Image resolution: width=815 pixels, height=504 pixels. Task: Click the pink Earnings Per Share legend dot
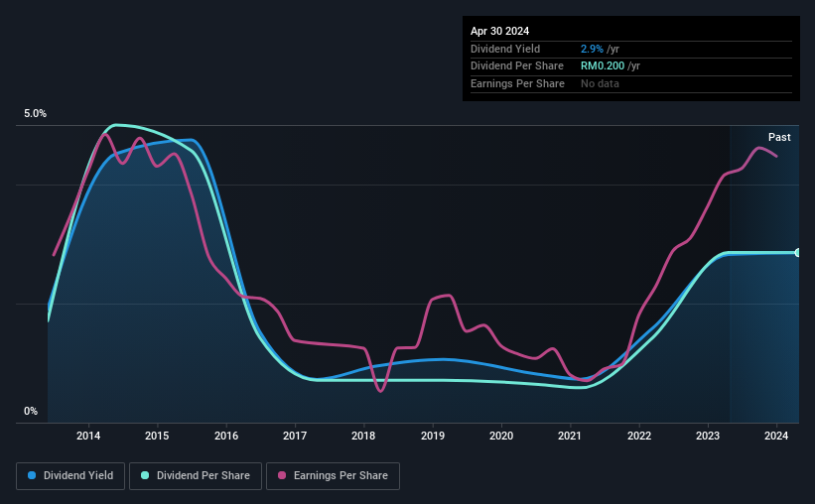(282, 475)
